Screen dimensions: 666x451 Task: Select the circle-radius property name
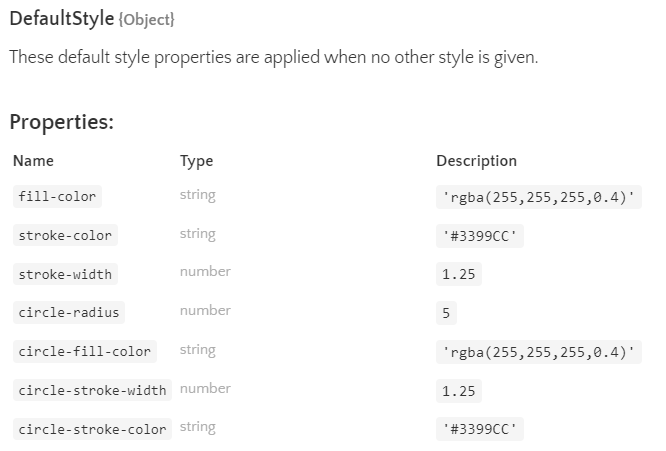68,312
